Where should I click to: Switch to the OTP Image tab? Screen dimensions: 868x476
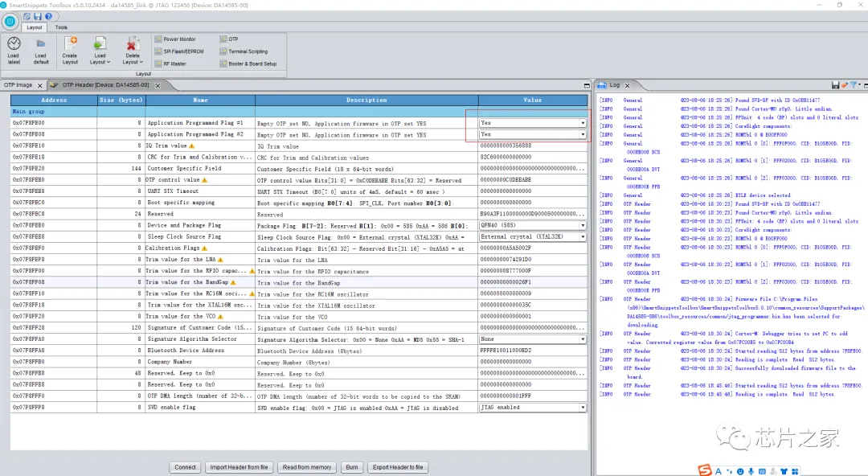click(18, 84)
